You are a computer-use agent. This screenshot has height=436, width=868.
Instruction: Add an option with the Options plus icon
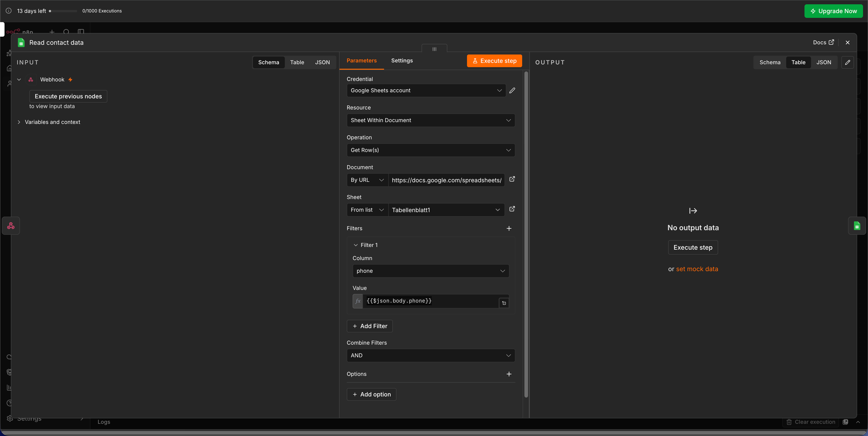509,374
